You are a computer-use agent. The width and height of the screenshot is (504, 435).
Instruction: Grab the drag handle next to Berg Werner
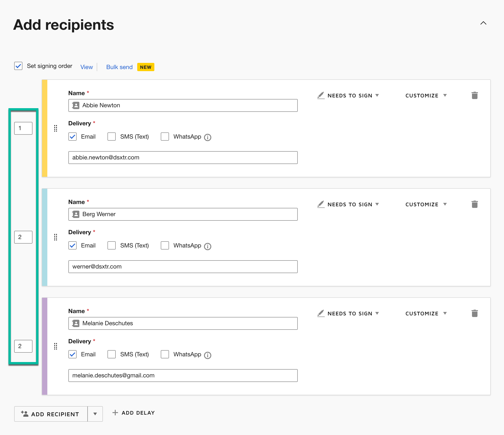click(56, 237)
